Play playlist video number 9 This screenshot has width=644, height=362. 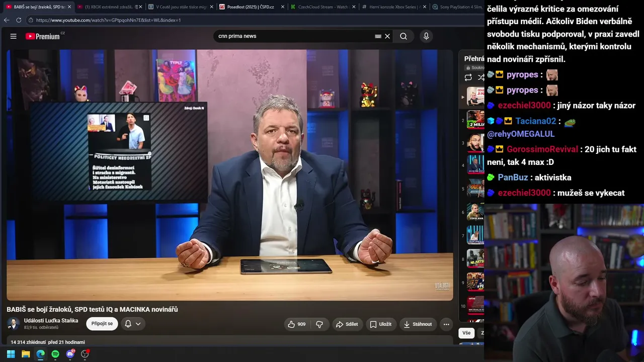click(x=475, y=282)
